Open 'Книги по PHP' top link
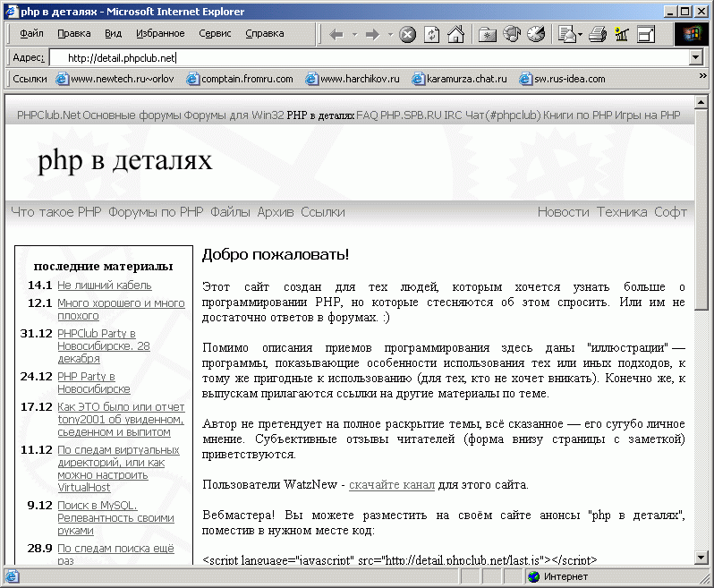 click(x=577, y=115)
